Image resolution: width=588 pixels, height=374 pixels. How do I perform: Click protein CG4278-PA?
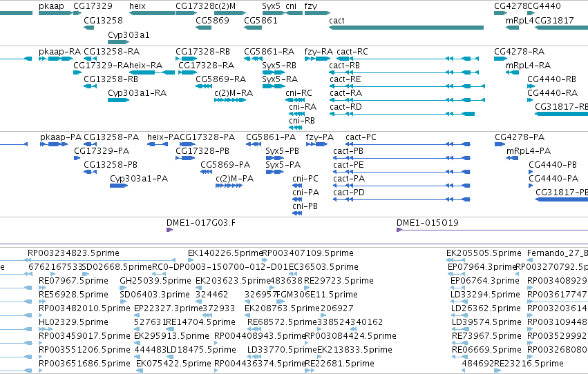(500, 144)
